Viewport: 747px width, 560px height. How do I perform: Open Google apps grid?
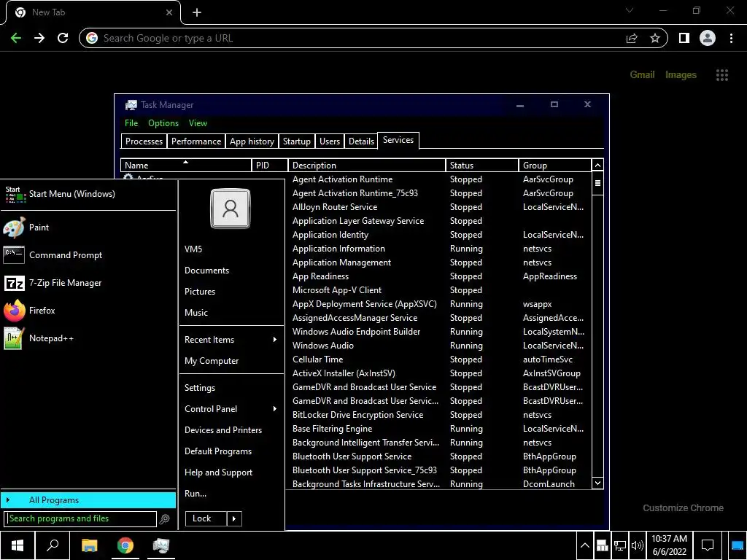click(x=721, y=75)
